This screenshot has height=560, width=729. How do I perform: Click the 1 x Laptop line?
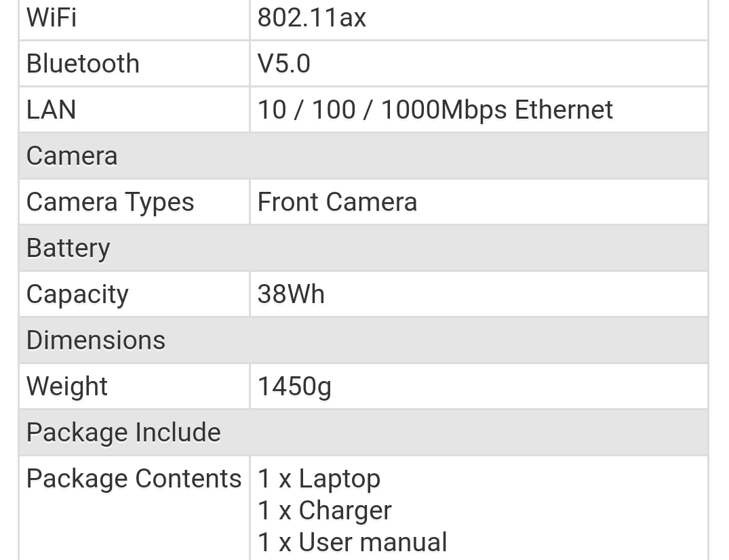coord(319,479)
